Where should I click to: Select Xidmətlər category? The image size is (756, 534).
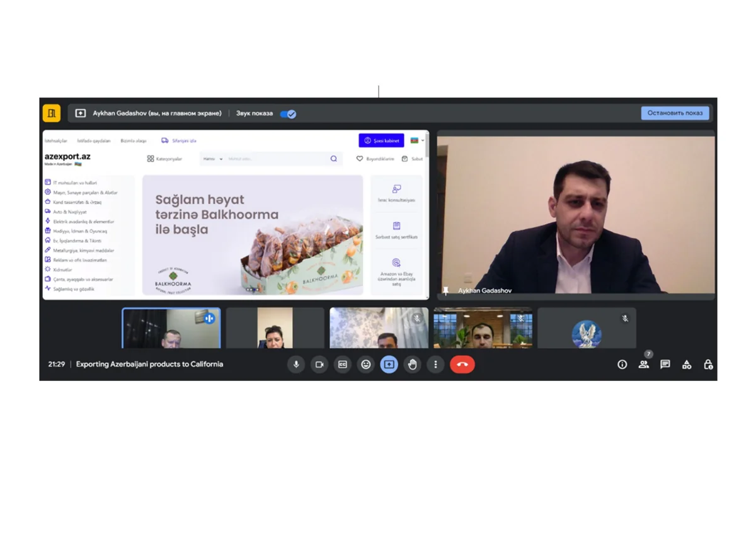click(59, 270)
